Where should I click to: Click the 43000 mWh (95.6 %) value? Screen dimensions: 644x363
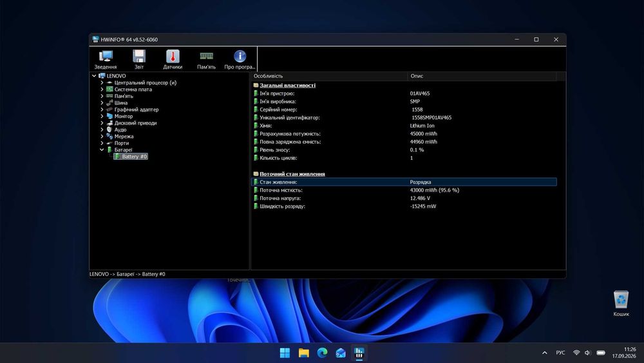(435, 190)
